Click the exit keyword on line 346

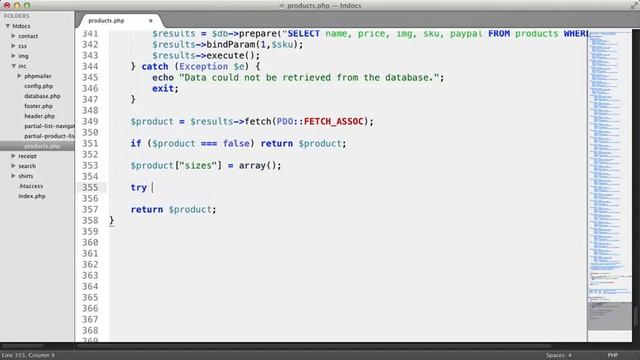163,88
